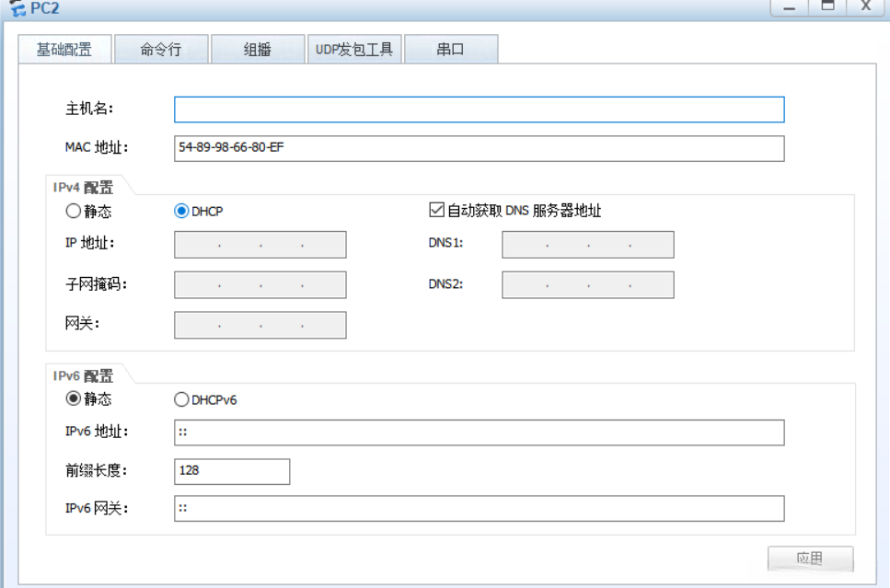This screenshot has height=588, width=890.
Task: Select the IPv4 静态 radio button
Action: [x=74, y=211]
